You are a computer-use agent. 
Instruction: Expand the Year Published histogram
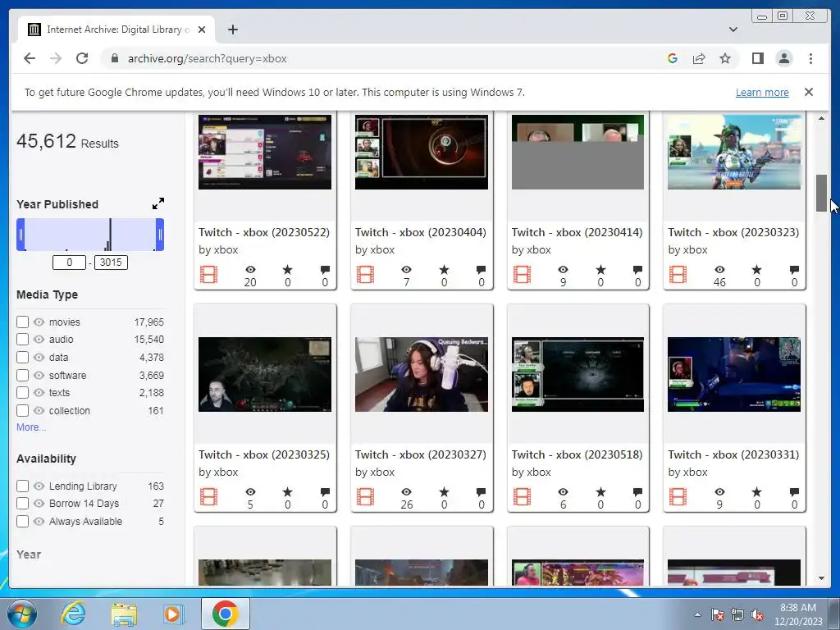click(x=158, y=203)
